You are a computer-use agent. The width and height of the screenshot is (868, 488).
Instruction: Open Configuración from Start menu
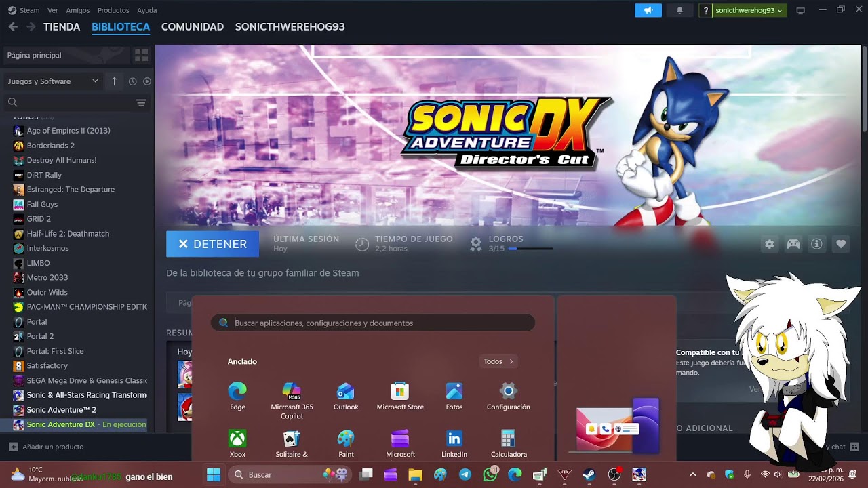[x=508, y=396]
